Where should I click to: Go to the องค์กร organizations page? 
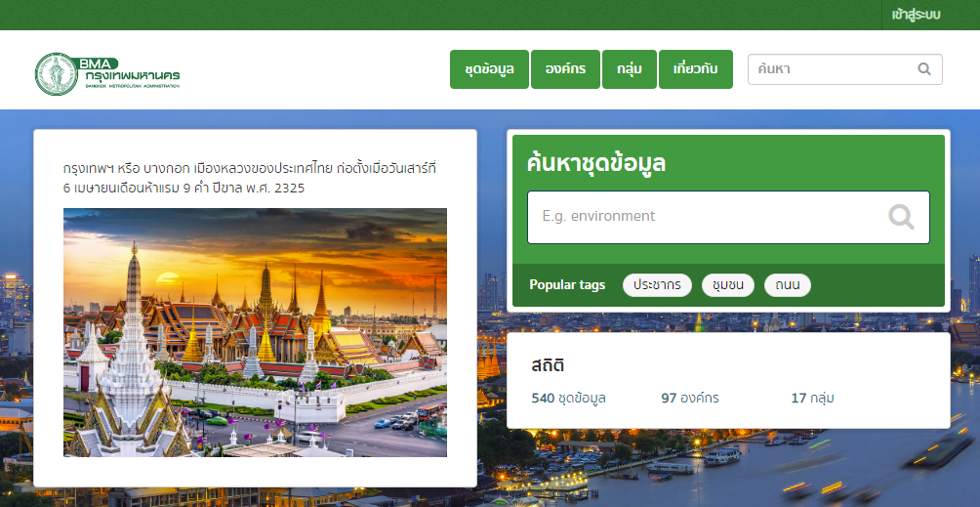565,69
